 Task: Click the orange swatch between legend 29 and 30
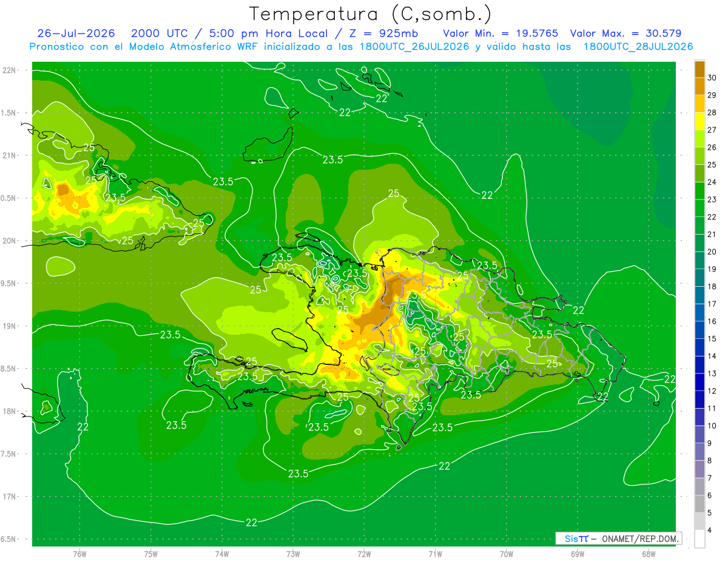coord(699,86)
